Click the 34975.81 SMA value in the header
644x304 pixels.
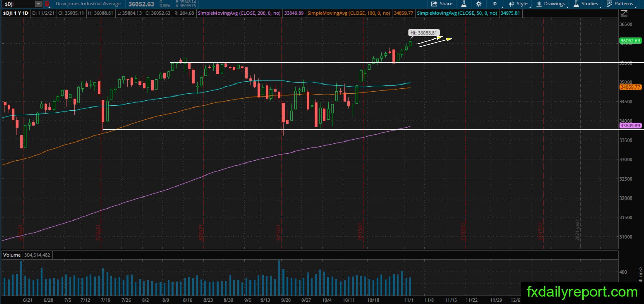click(510, 13)
